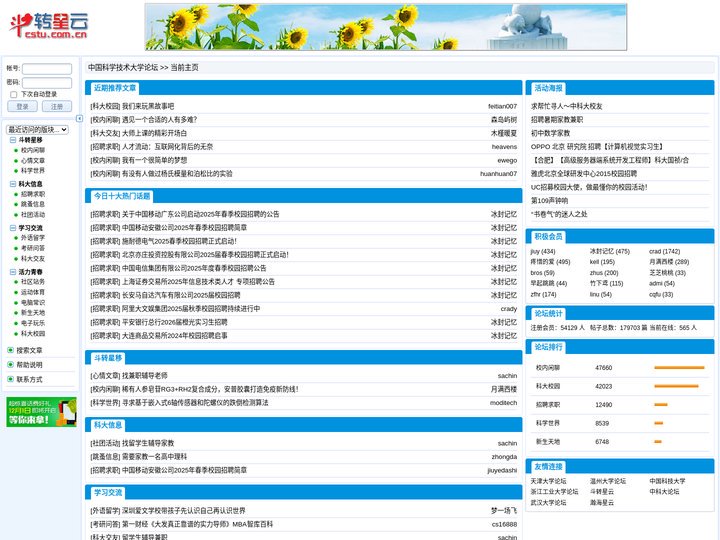Screen dimensions: 720x540
Task: Open active member crad (1742)
Action: point(664,252)
